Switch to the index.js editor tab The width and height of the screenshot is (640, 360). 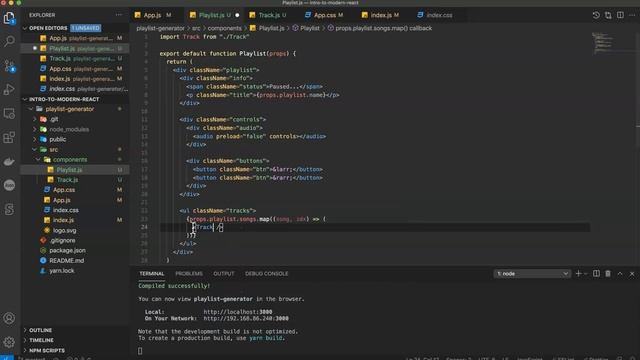click(381, 15)
